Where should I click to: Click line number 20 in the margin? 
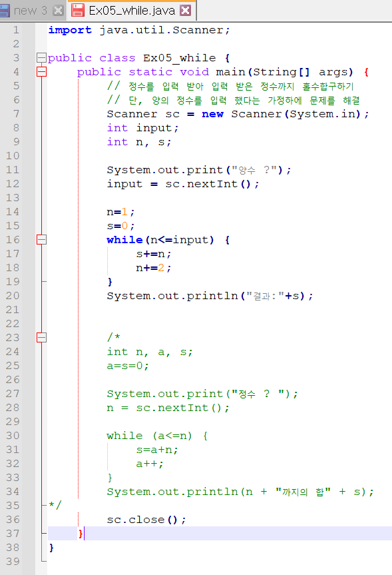coord(13,296)
